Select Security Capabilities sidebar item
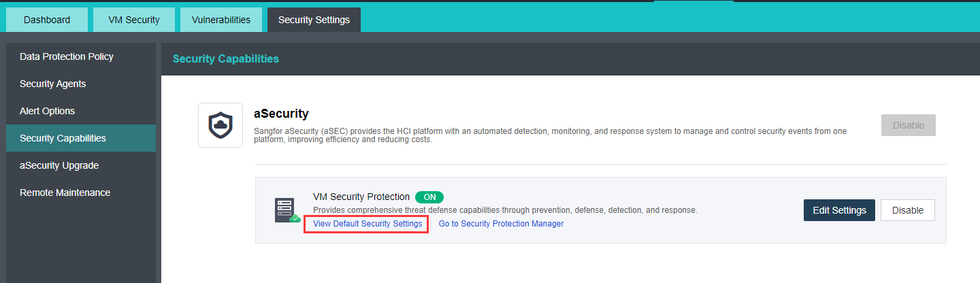 click(63, 138)
